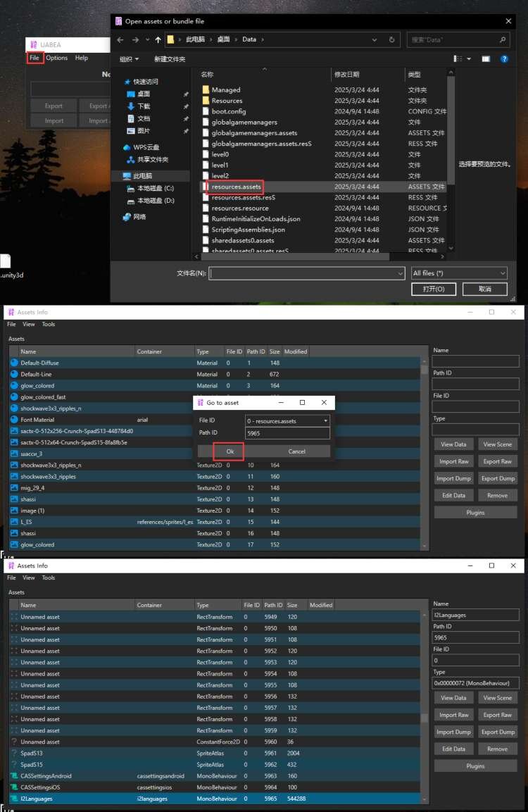Click the magnifier icon in the search box
This screenshot has width=528, height=812.
(502, 40)
